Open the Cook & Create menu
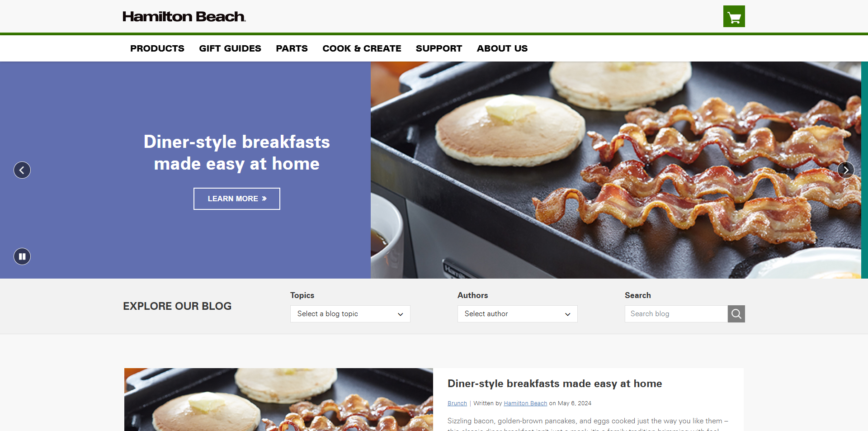 click(362, 48)
